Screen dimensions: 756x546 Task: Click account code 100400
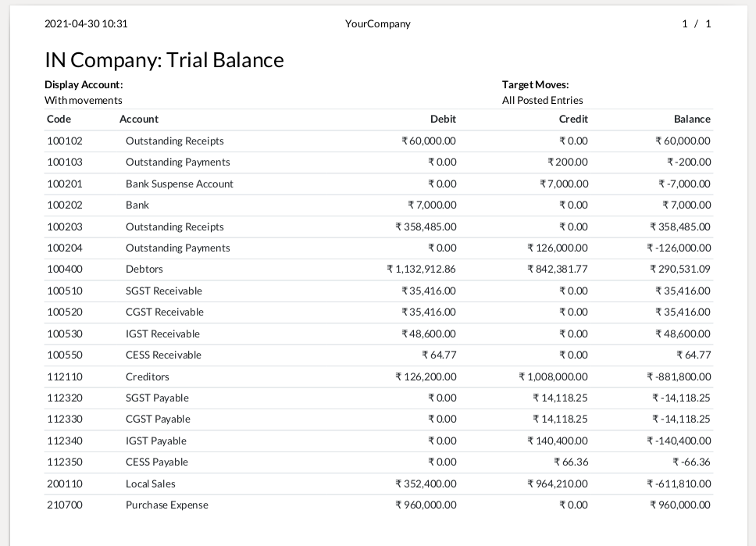tap(65, 269)
